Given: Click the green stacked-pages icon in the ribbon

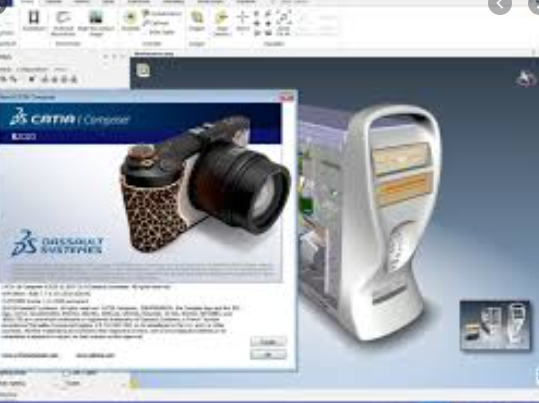Looking at the screenshot, I should coord(197,17).
